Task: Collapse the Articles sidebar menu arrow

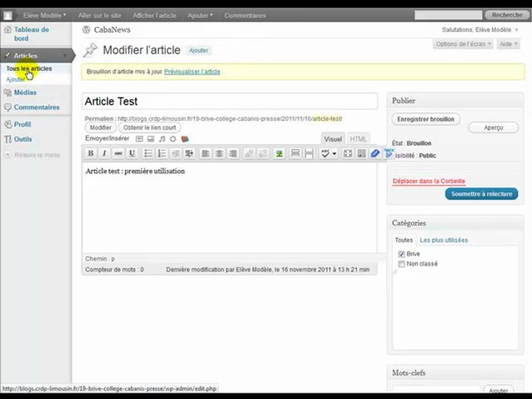Action: [x=65, y=55]
